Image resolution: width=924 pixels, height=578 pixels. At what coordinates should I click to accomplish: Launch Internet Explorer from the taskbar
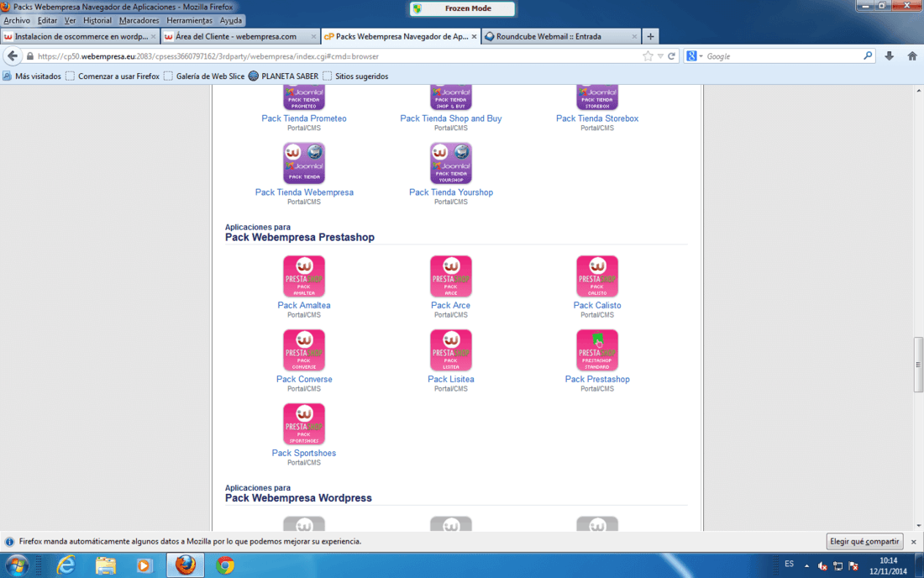coord(66,565)
